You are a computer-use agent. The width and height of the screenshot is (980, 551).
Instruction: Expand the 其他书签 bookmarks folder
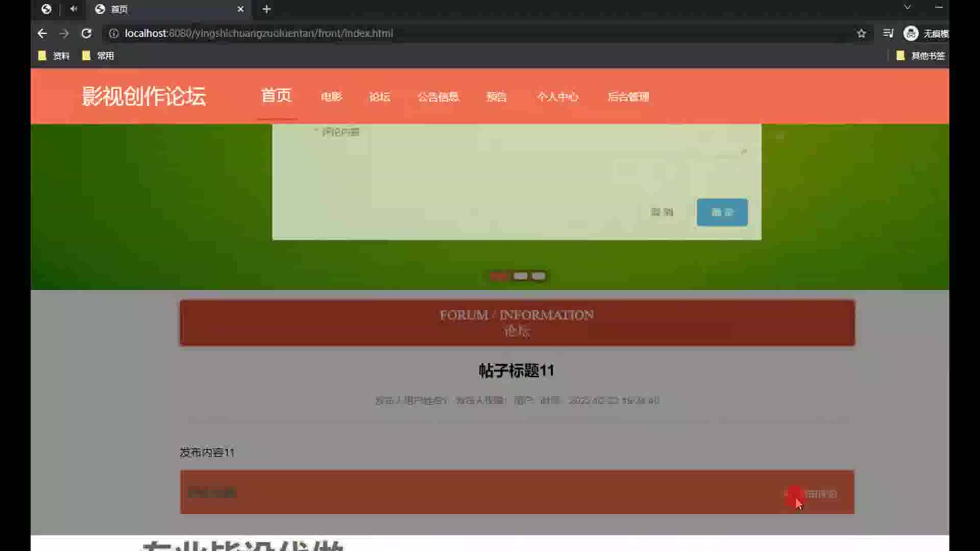point(921,56)
